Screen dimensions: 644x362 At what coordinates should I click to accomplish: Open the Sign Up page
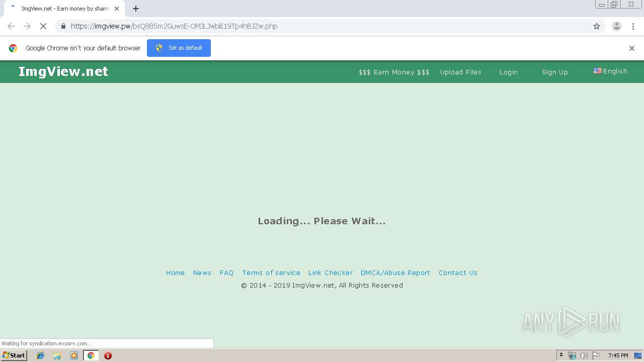(555, 72)
